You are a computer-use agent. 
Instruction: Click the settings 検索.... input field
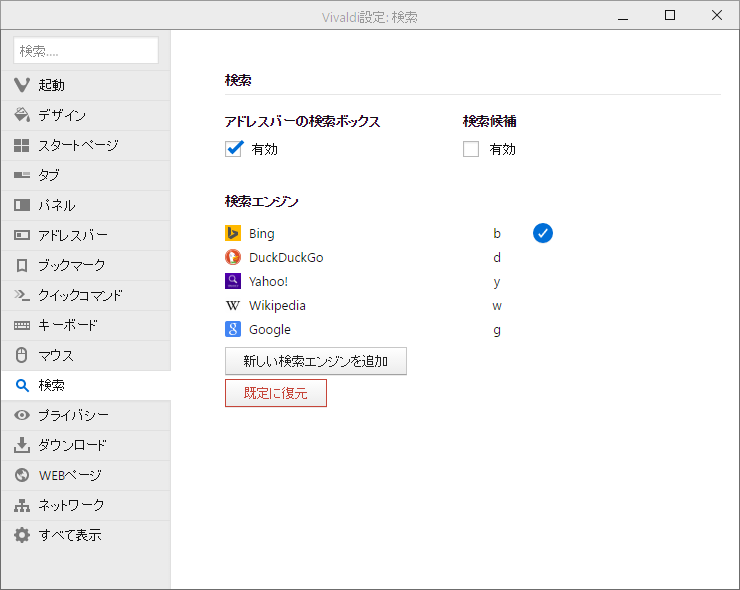[x=86, y=50]
